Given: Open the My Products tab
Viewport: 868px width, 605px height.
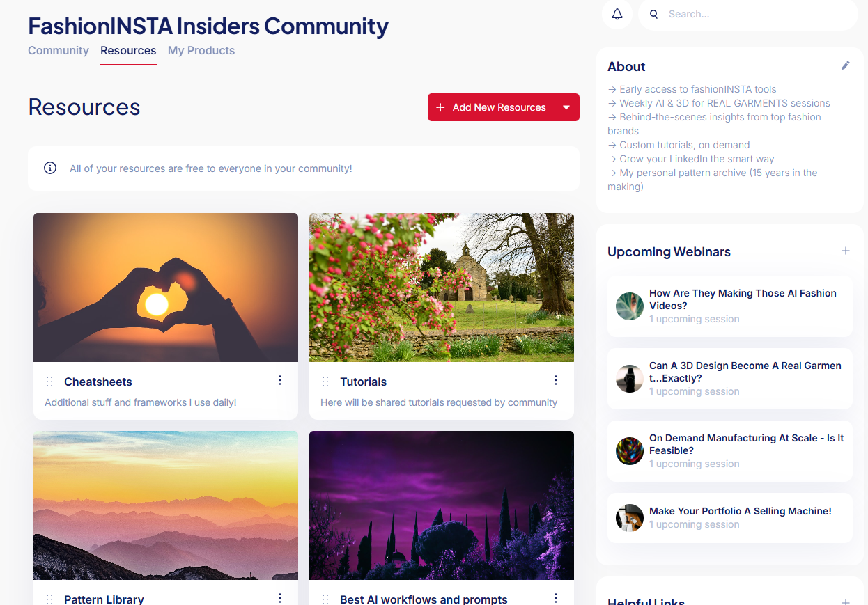Looking at the screenshot, I should pyautogui.click(x=201, y=50).
